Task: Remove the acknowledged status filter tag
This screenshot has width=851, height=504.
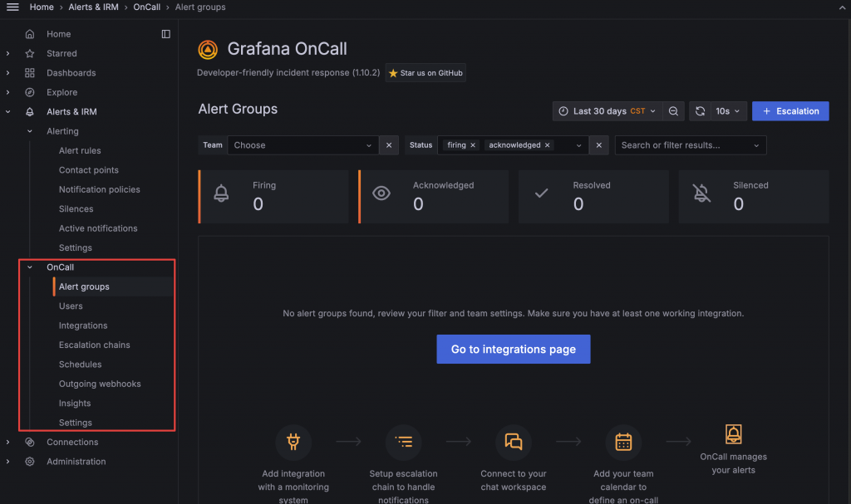Action: point(547,145)
